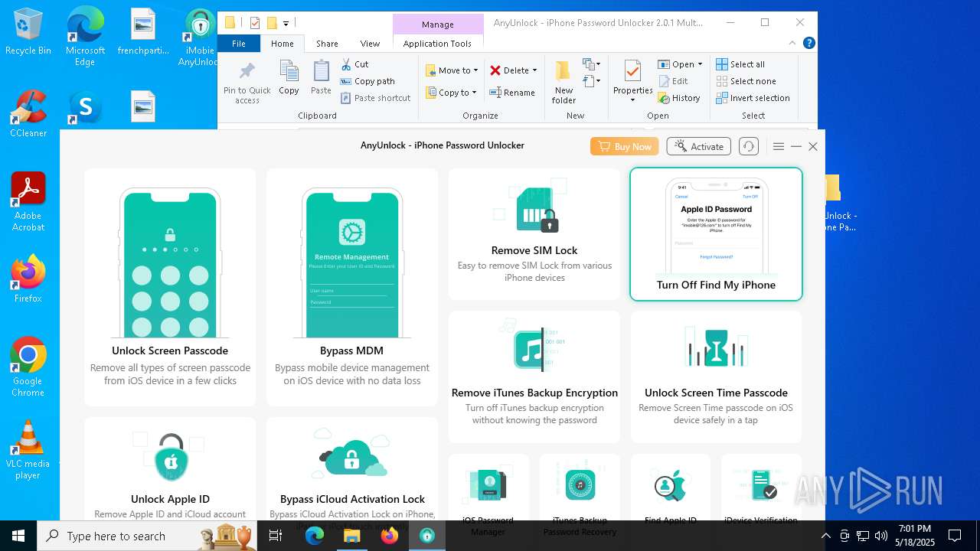Choose Turn Off Find My iPhone

pos(716,234)
